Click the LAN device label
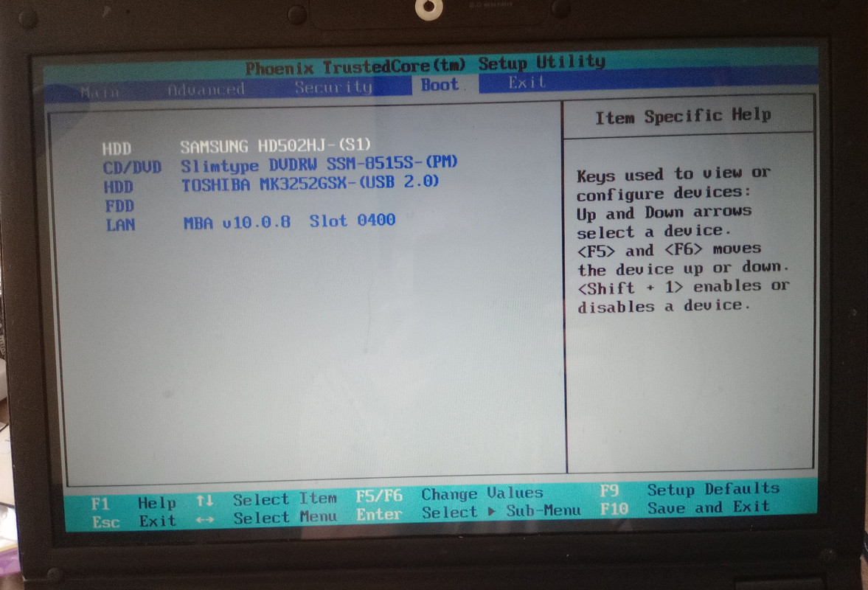Image resolution: width=868 pixels, height=590 pixels. coord(121,225)
